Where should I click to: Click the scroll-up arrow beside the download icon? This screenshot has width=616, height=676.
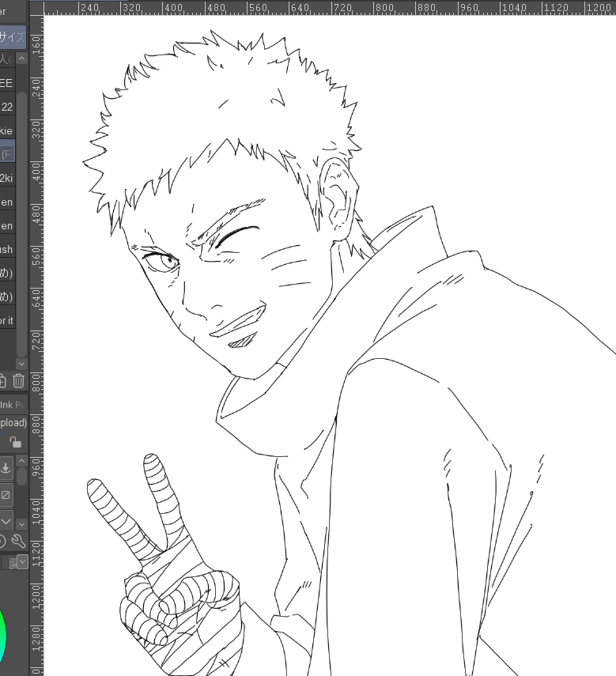21,461
